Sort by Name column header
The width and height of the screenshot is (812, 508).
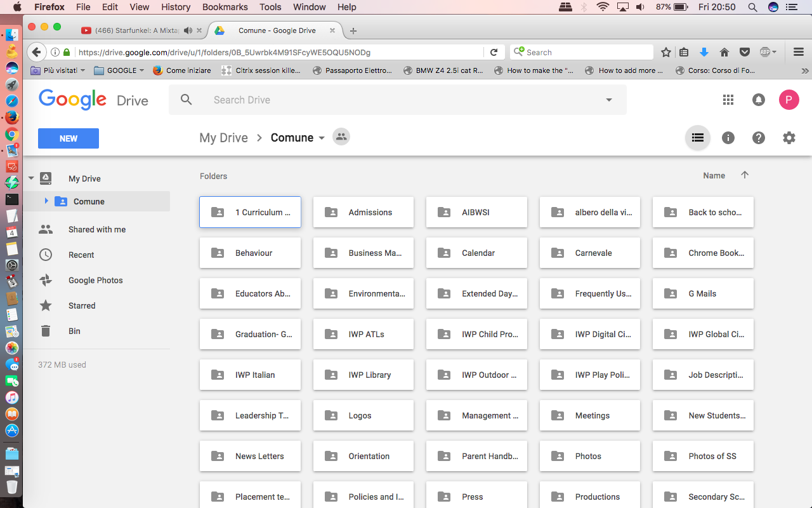(714, 176)
